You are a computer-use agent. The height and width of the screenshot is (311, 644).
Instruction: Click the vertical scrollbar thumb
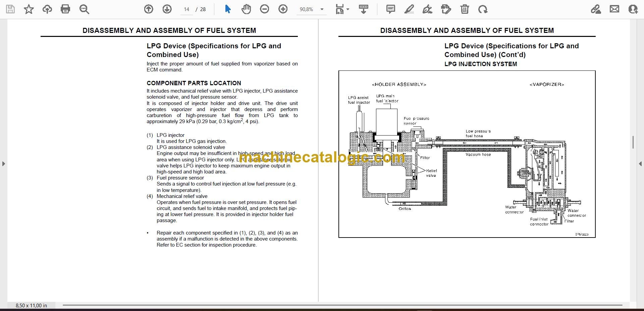coord(633,142)
